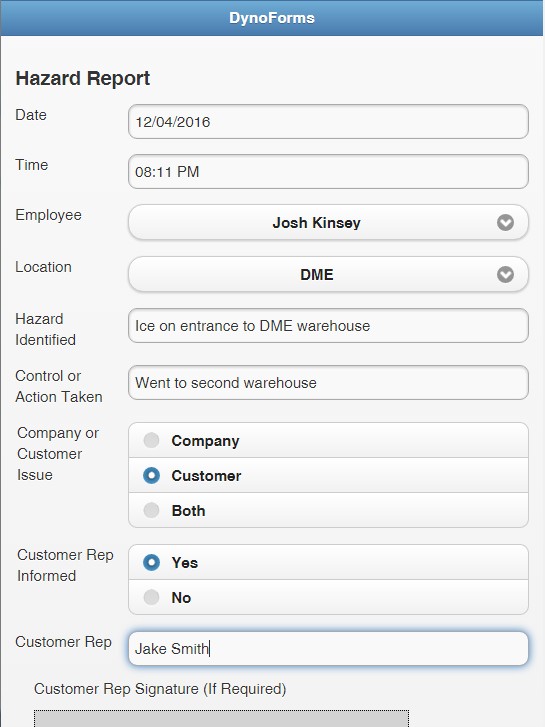Select the Customer radio option
545x727 pixels.
328,475
